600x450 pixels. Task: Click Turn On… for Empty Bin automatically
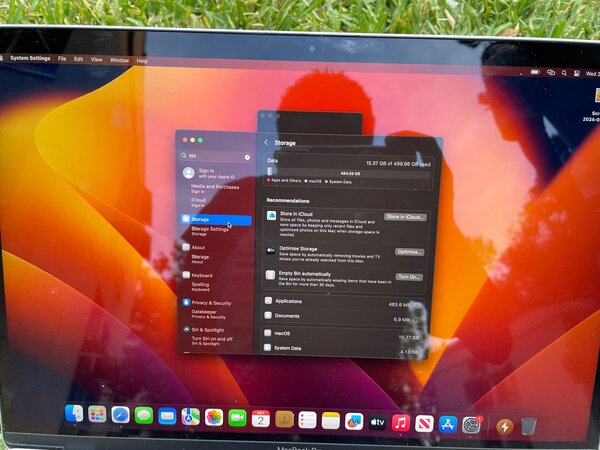click(409, 277)
